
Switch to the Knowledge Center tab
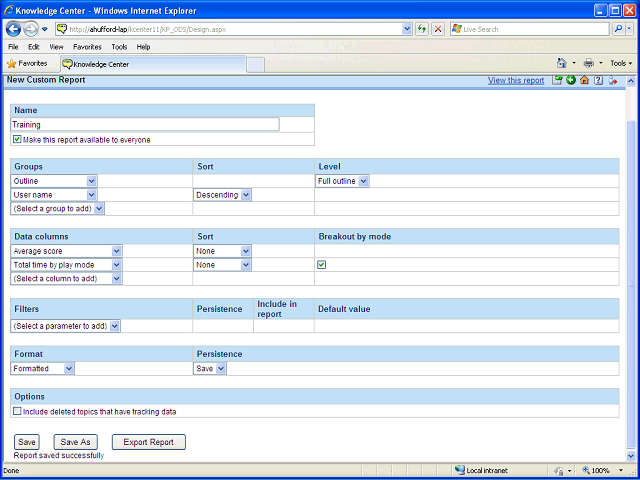[x=153, y=64]
